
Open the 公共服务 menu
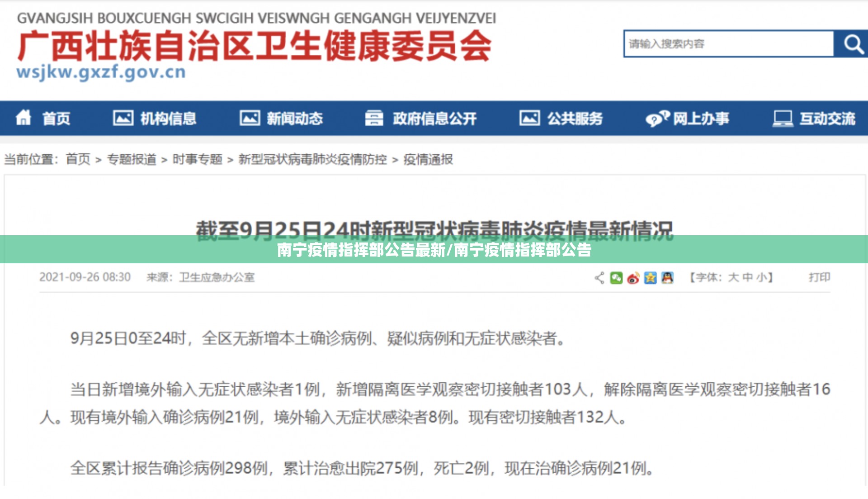(x=575, y=119)
